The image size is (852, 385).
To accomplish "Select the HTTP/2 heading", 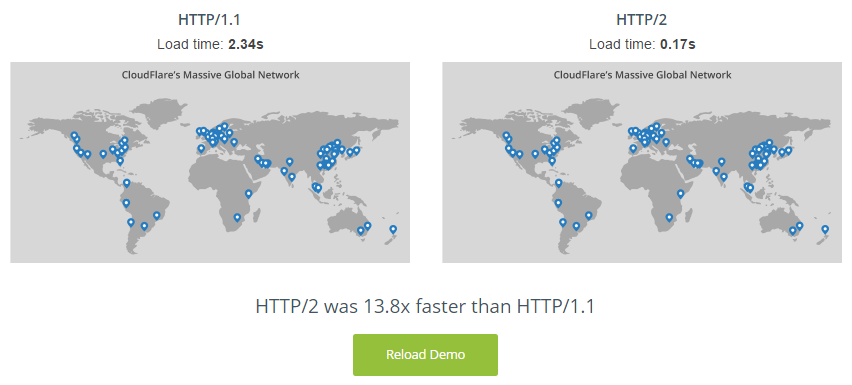I will click(x=642, y=21).
